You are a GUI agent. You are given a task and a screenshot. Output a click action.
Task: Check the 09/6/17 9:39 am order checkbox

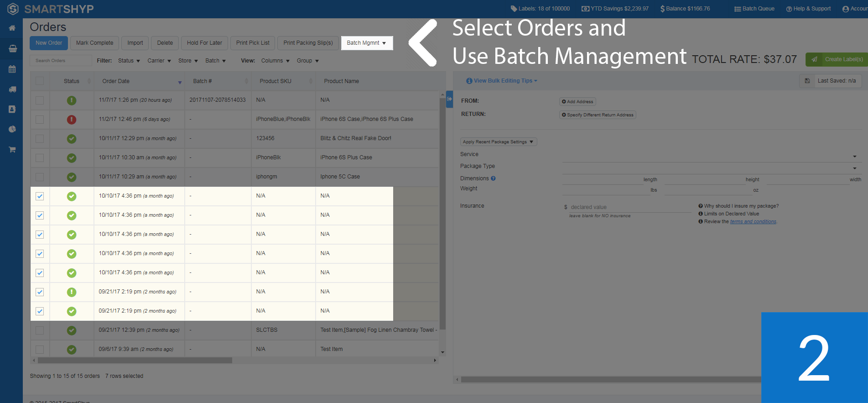click(40, 350)
